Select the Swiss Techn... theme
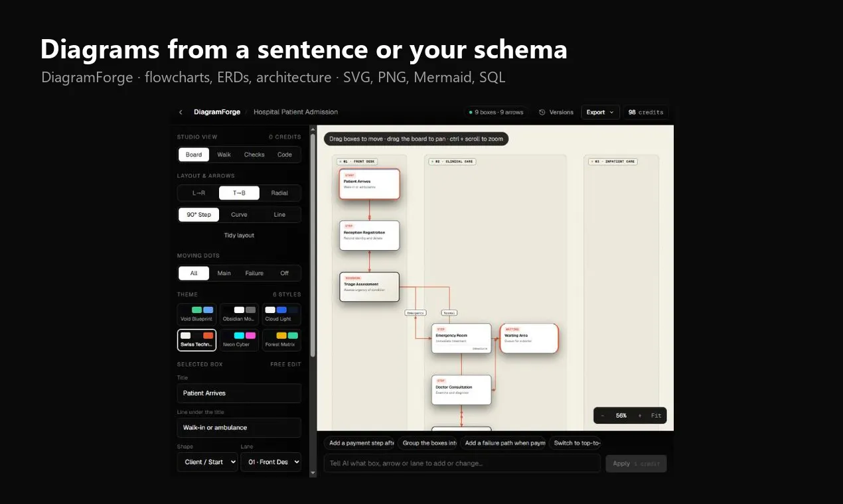Viewport: 843px width, 504px height. pyautogui.click(x=196, y=340)
